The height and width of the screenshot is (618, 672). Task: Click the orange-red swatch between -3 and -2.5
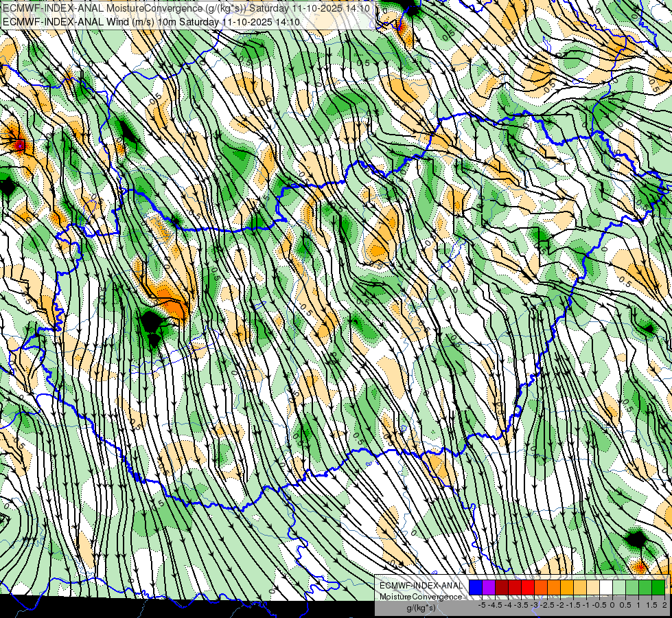coord(541,587)
